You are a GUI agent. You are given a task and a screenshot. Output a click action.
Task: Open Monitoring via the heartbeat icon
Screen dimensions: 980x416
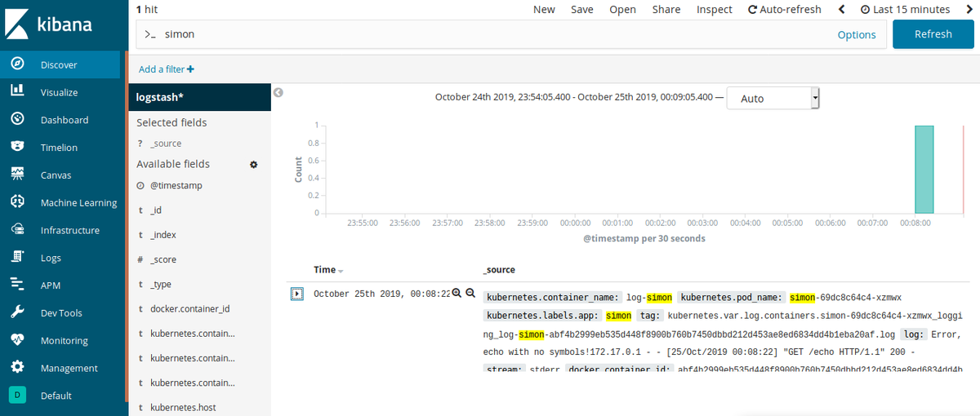pyautogui.click(x=17, y=340)
